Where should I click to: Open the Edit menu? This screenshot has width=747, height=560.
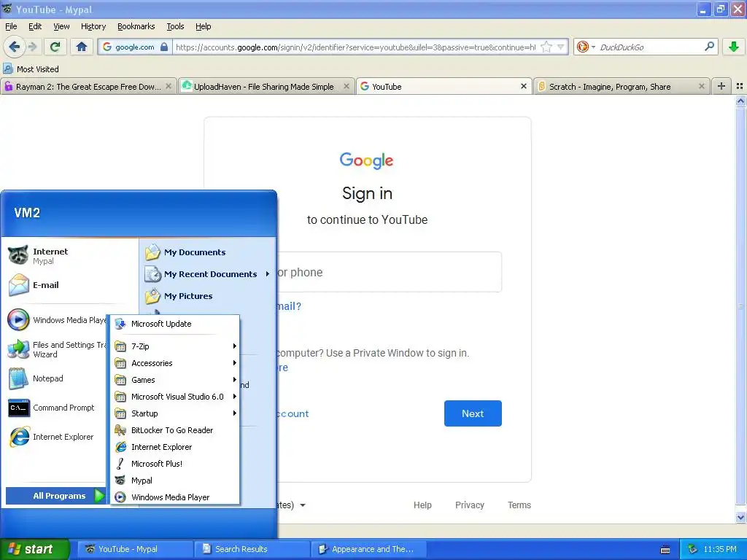click(35, 26)
